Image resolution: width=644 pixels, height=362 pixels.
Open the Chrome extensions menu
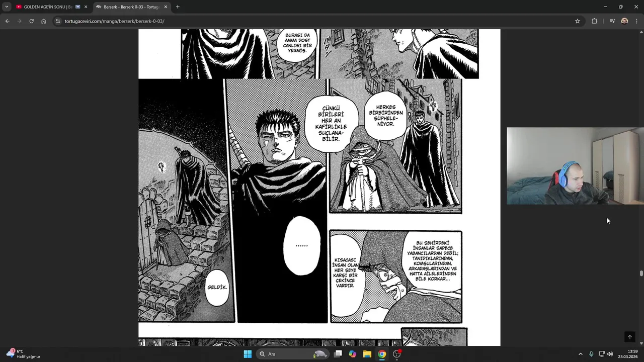(594, 21)
